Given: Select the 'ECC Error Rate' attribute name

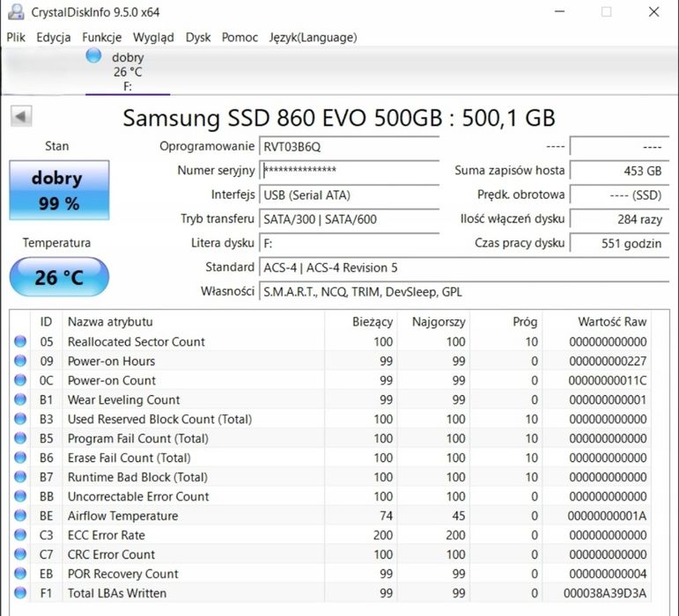Looking at the screenshot, I should coord(106,535).
